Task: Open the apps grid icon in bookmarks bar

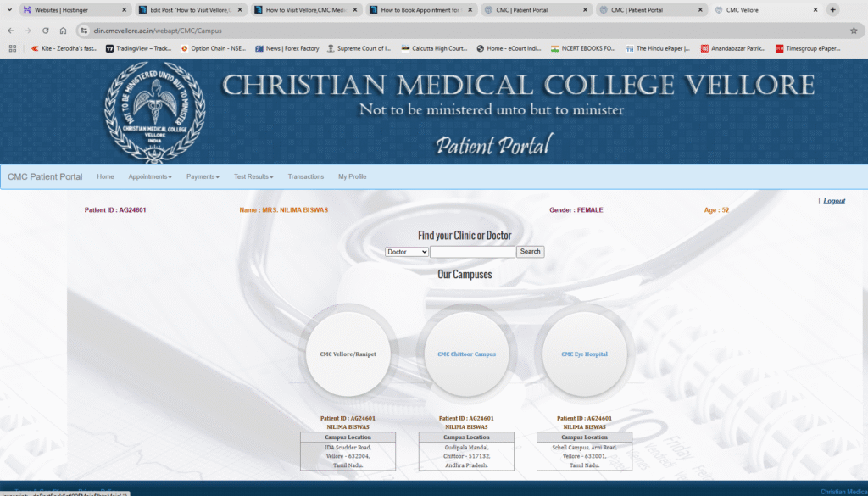Action: 13,48
